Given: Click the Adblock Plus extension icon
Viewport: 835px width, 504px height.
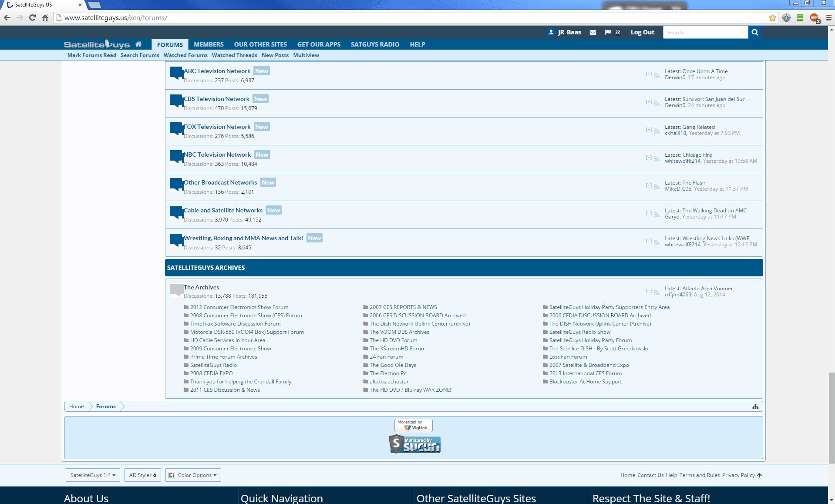Looking at the screenshot, I should 814,18.
